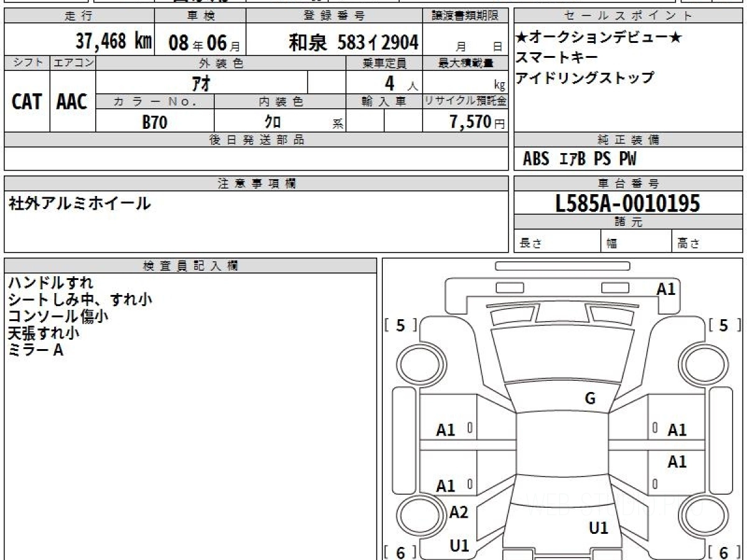Select the note 社外アルミホイール

[79, 203]
